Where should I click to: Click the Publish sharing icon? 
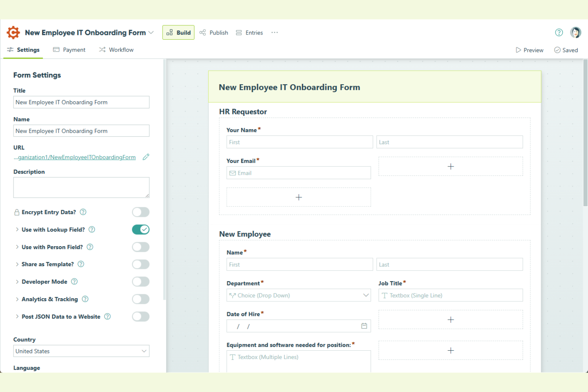pyautogui.click(x=203, y=32)
